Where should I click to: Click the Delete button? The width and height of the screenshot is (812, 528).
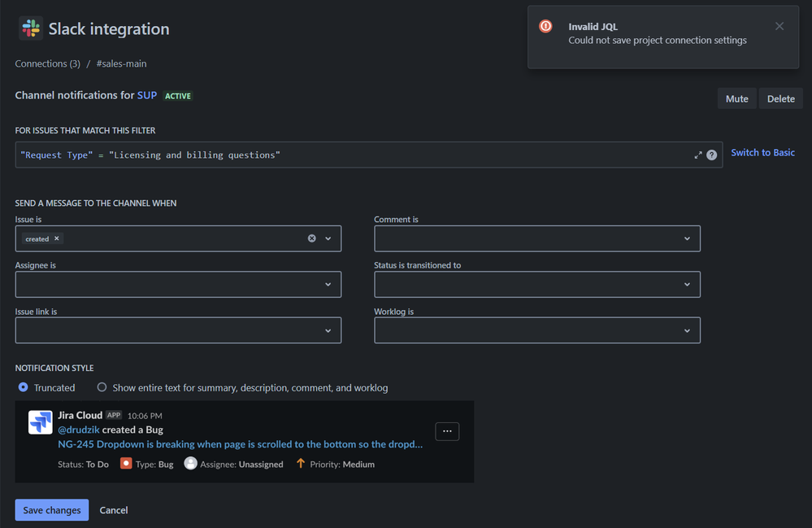pyautogui.click(x=781, y=98)
